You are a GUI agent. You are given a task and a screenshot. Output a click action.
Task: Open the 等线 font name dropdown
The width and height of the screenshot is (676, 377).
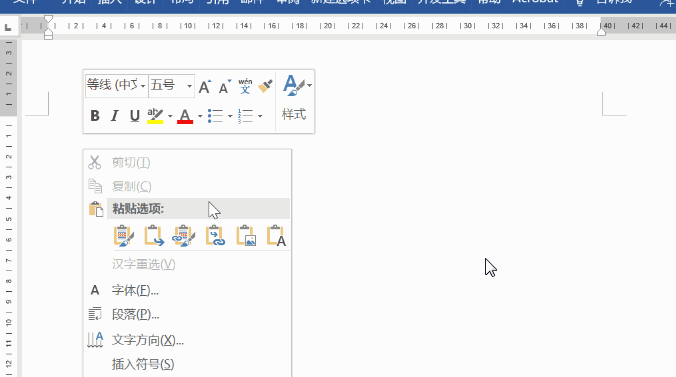coord(143,86)
